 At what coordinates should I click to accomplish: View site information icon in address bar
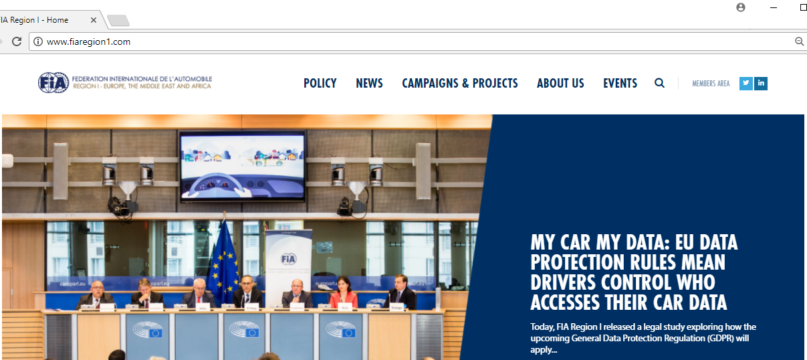pyautogui.click(x=38, y=42)
